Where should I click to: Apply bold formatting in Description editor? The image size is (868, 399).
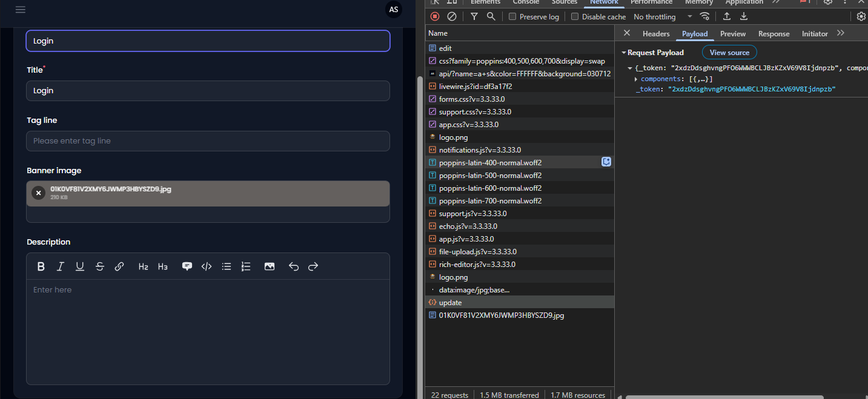click(41, 266)
